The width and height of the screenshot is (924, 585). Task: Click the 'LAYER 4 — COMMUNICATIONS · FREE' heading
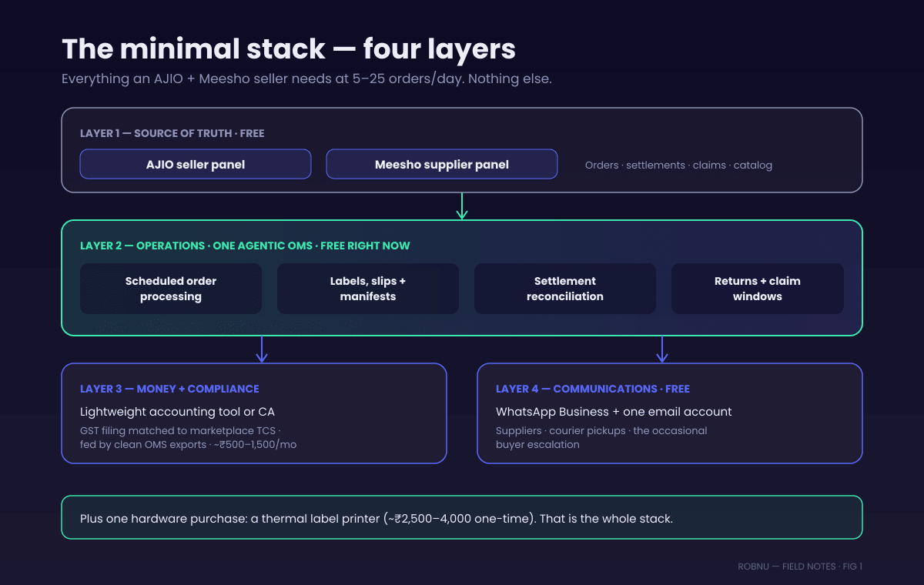coord(593,389)
